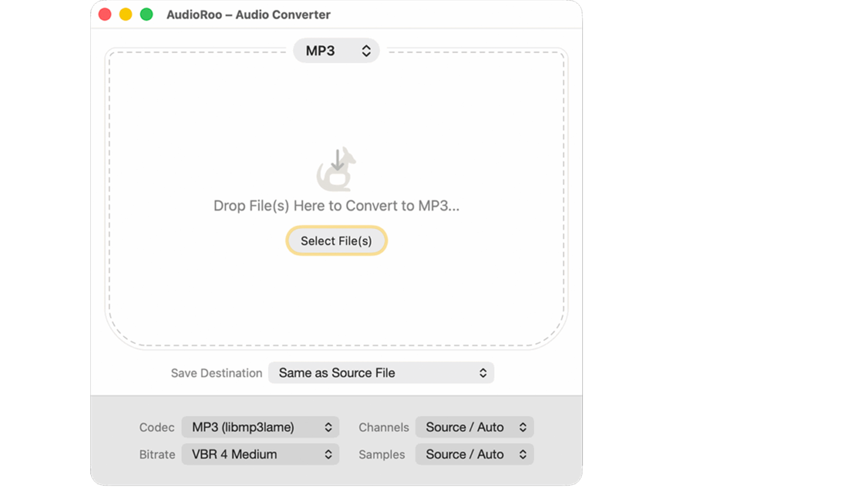Viewport: 868px width, 488px height.
Task: Click the green full-screen window control
Action: 145,14
